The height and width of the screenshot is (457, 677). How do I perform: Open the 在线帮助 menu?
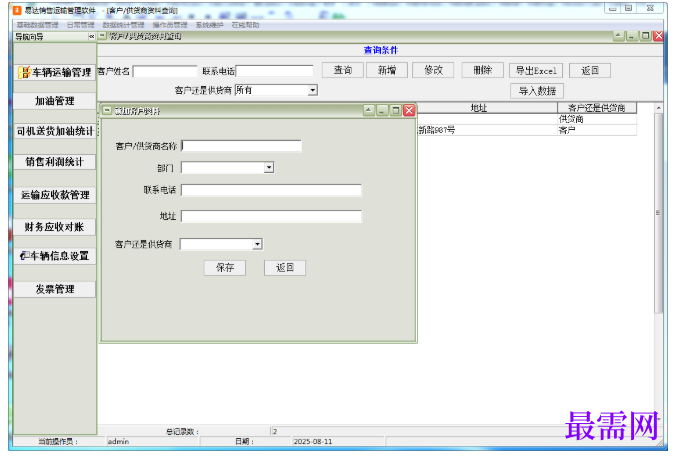click(245, 25)
